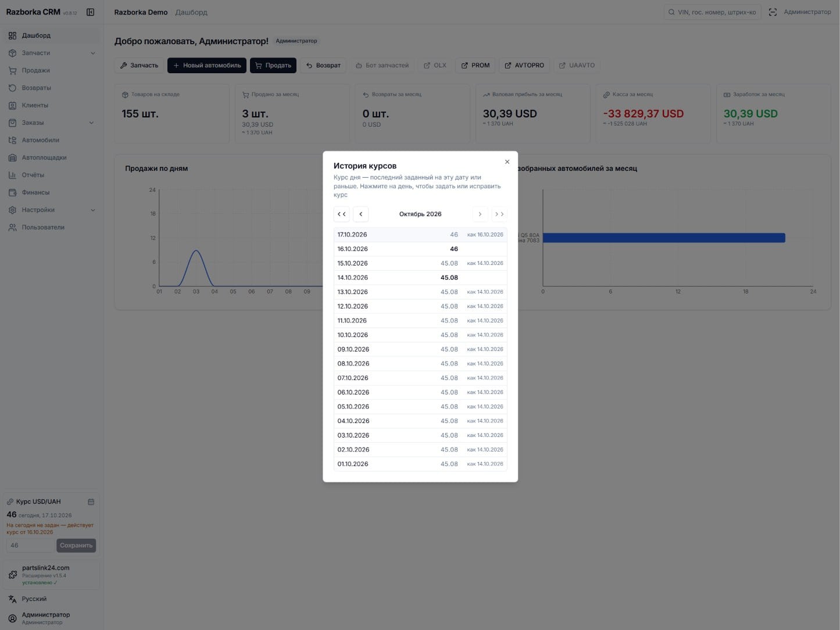Click the barcode scan icon in header

(x=773, y=12)
